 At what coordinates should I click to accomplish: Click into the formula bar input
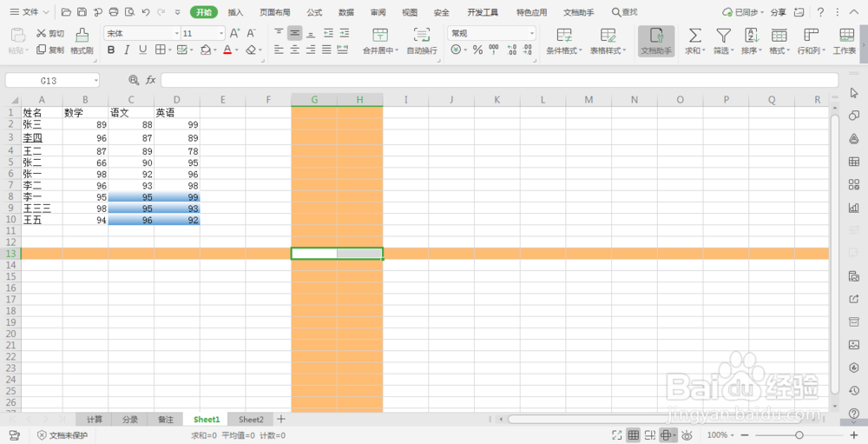point(499,81)
